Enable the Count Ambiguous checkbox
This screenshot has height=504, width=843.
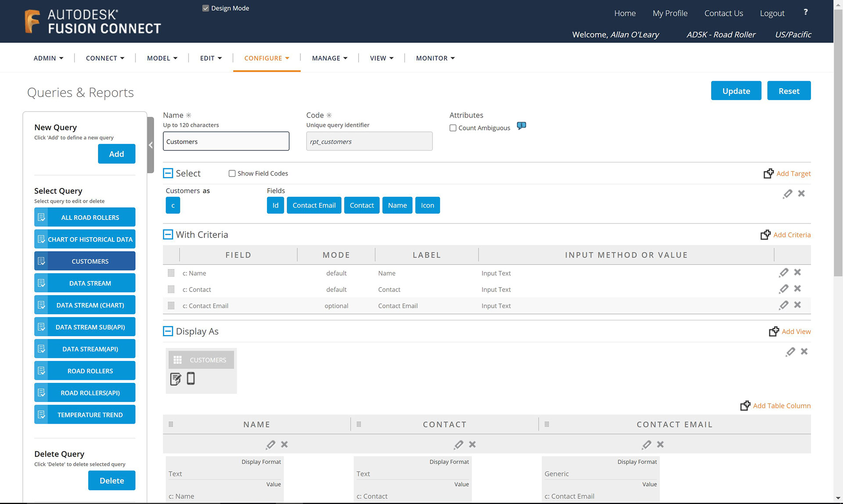[x=453, y=128]
